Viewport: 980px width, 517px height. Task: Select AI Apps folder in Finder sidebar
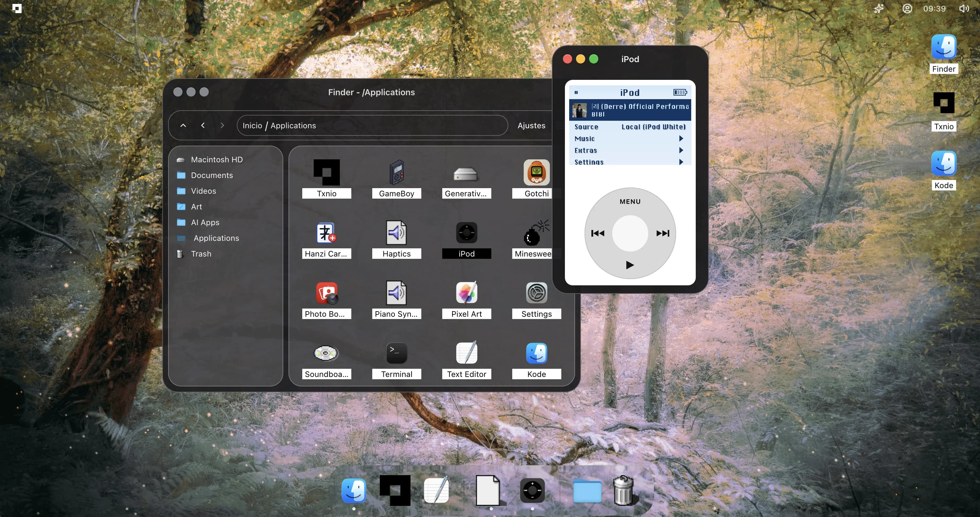click(x=225, y=222)
